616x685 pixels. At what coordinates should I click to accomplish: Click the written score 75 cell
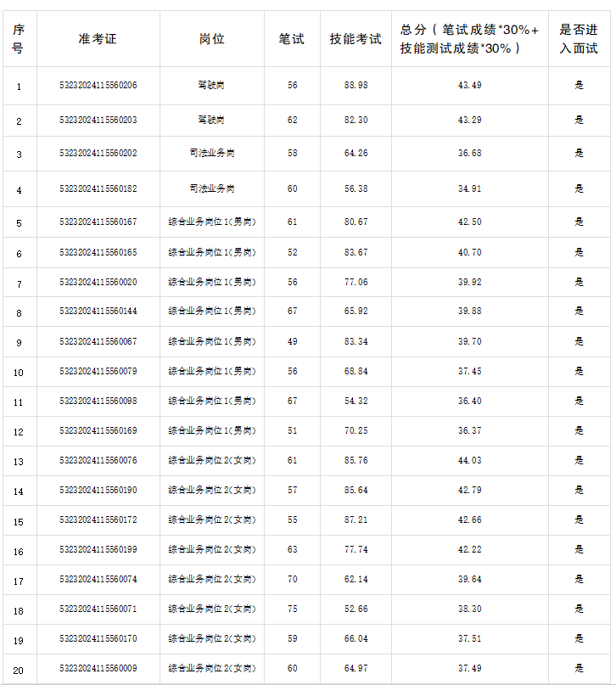[292, 609]
